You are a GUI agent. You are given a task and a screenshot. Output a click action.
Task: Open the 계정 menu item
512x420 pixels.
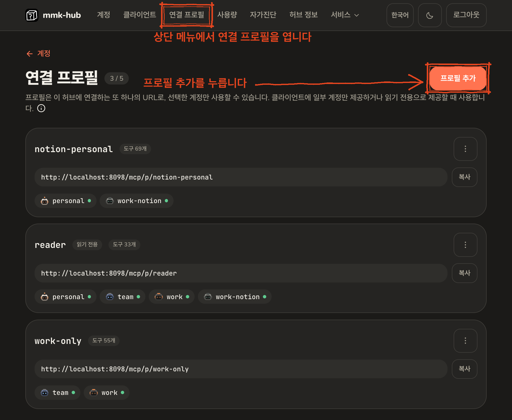pyautogui.click(x=104, y=15)
